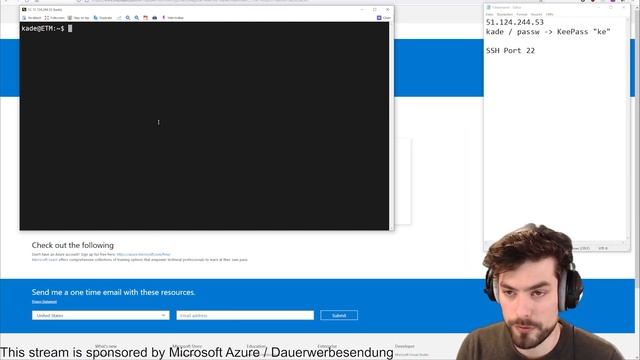Viewport: 640px width, 360px height.
Task: Click the 'Check out the following' heading
Action: click(x=73, y=245)
